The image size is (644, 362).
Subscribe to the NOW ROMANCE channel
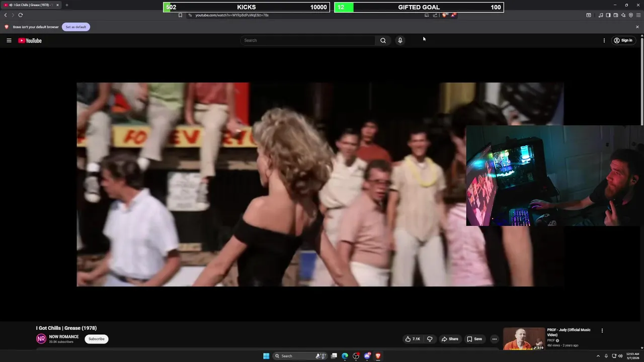(97, 339)
